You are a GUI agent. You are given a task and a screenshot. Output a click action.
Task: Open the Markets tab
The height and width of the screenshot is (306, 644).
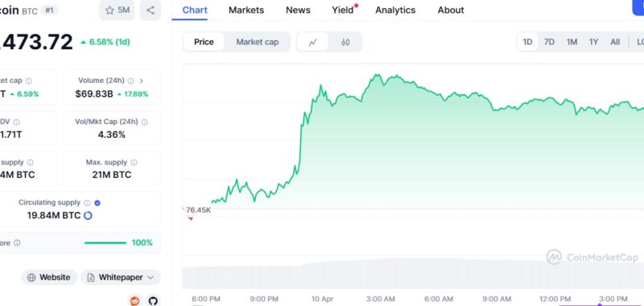[246, 10]
